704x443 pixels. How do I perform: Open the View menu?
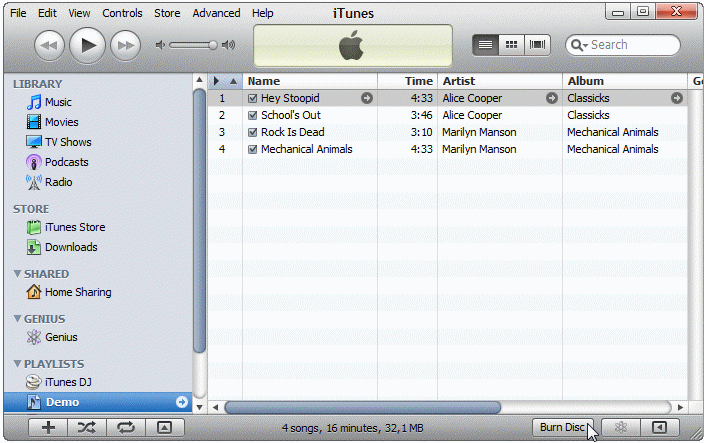tap(79, 13)
